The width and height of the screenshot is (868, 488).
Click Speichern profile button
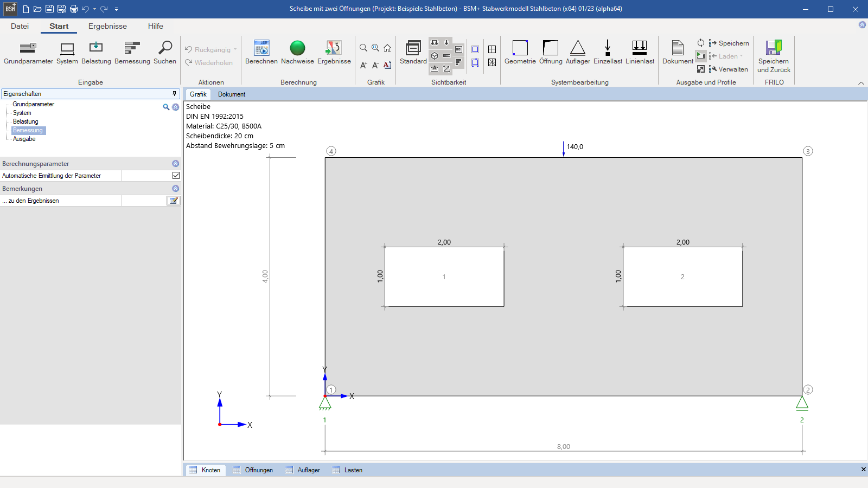pyautogui.click(x=729, y=43)
